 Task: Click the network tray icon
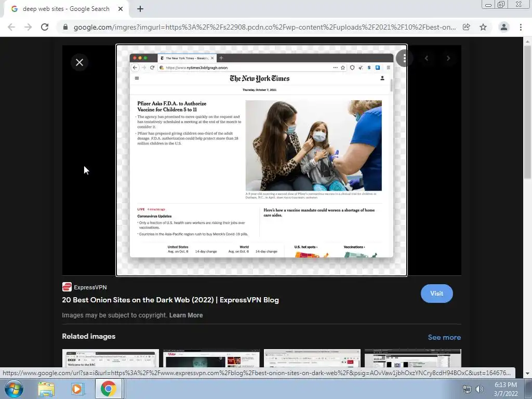click(467, 389)
